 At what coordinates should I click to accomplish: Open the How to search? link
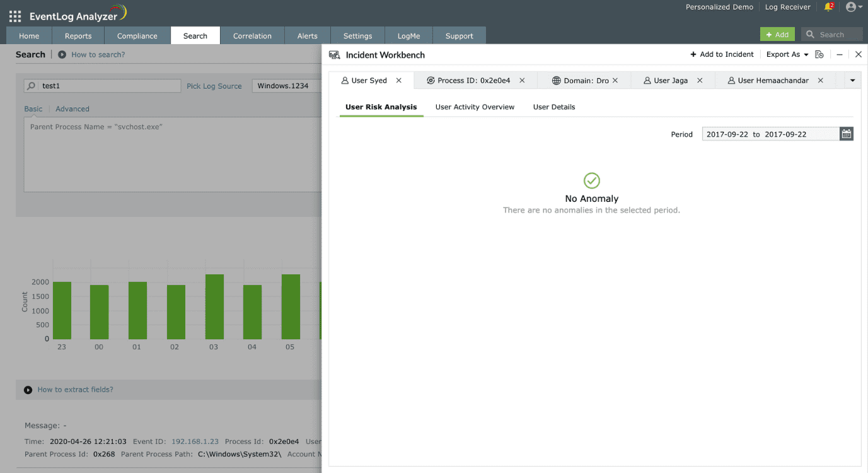(x=98, y=55)
